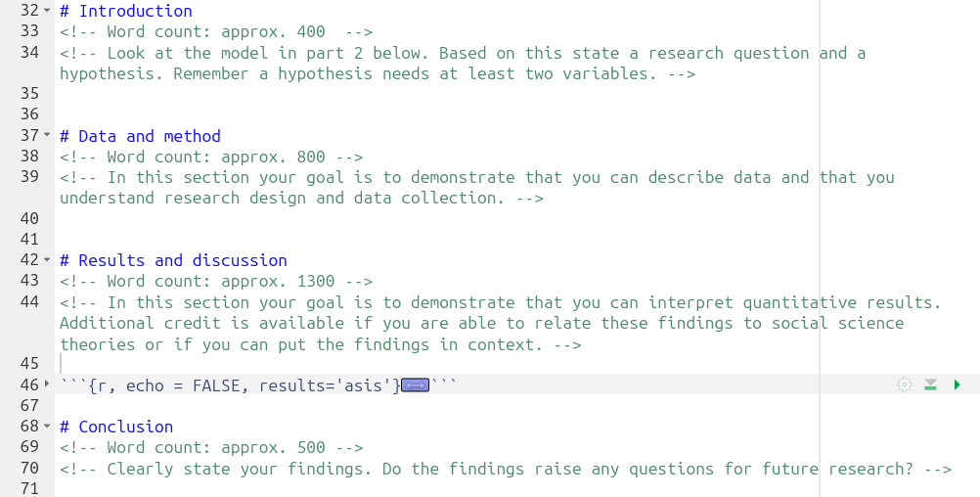Open chunk options gear on line 46
This screenshot has width=980, height=497.
pos(905,384)
